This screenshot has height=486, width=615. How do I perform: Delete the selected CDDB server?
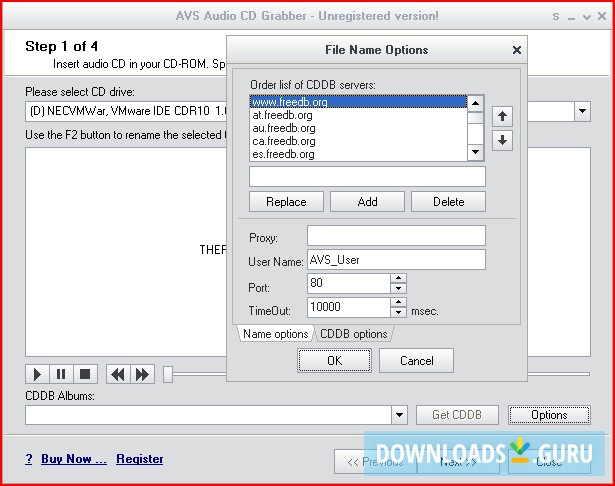click(448, 202)
